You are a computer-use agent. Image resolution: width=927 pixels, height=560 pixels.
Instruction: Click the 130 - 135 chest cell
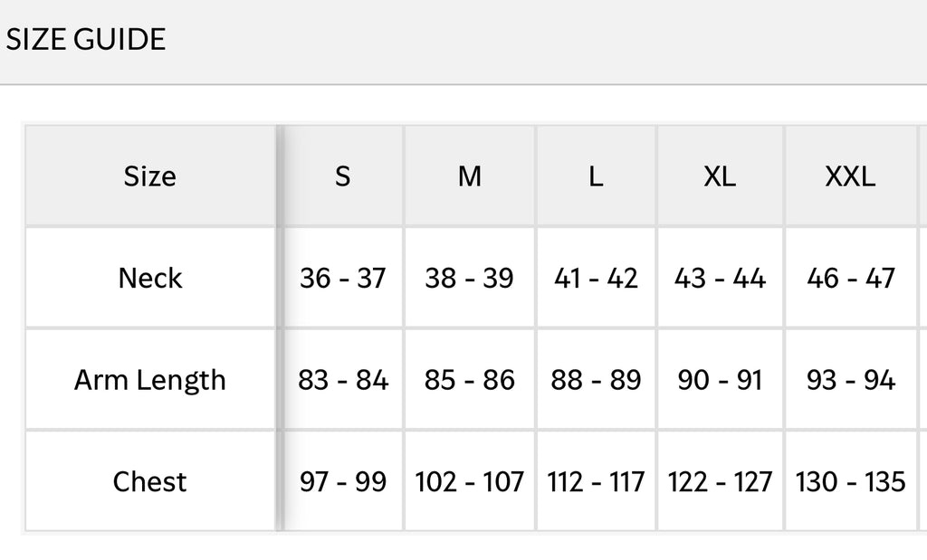[x=850, y=481]
